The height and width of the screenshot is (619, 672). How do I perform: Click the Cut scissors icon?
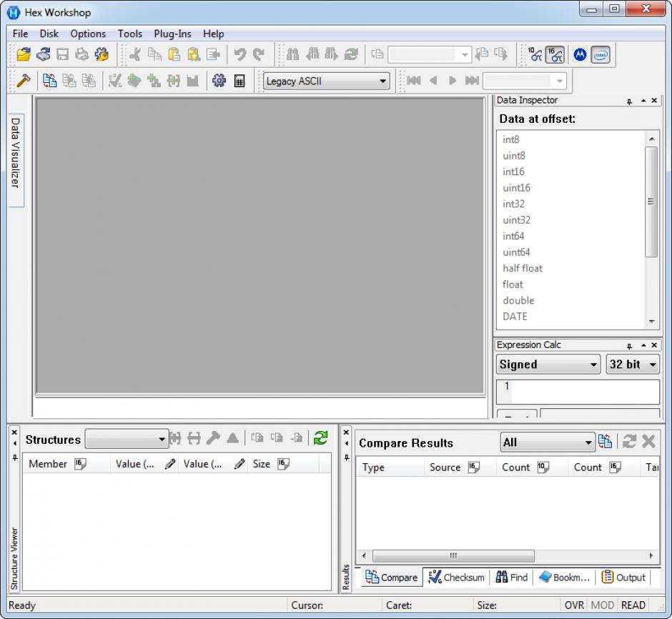[x=135, y=54]
